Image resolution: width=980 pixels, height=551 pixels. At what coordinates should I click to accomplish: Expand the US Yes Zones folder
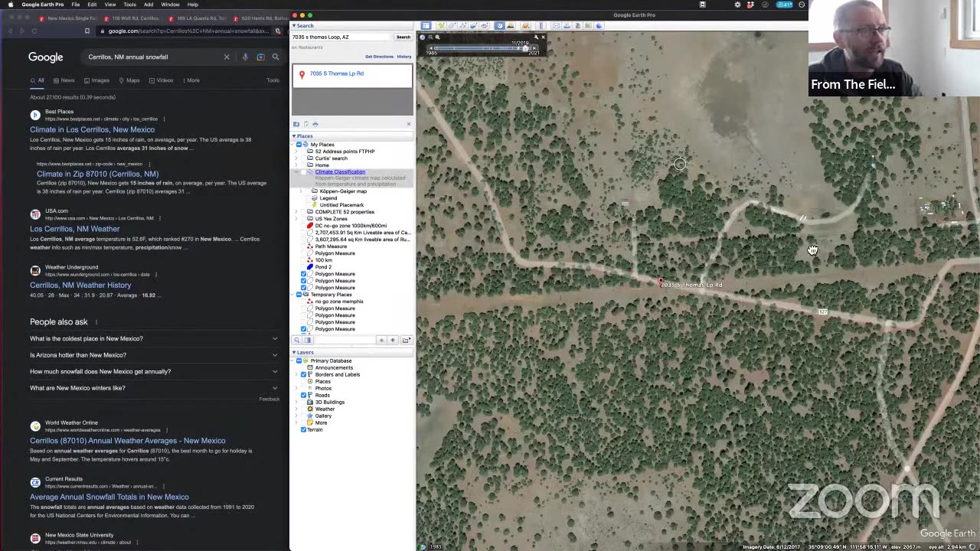pyautogui.click(x=297, y=219)
